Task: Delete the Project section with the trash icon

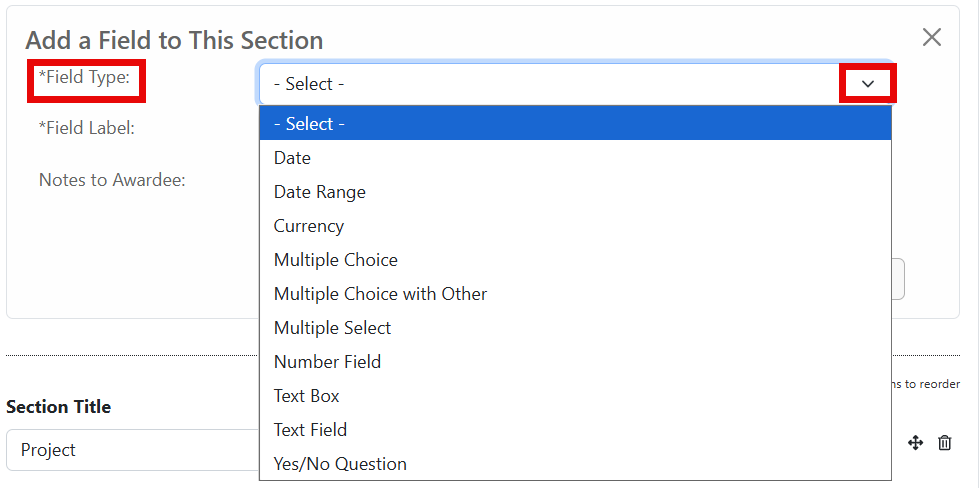Action: click(x=945, y=443)
